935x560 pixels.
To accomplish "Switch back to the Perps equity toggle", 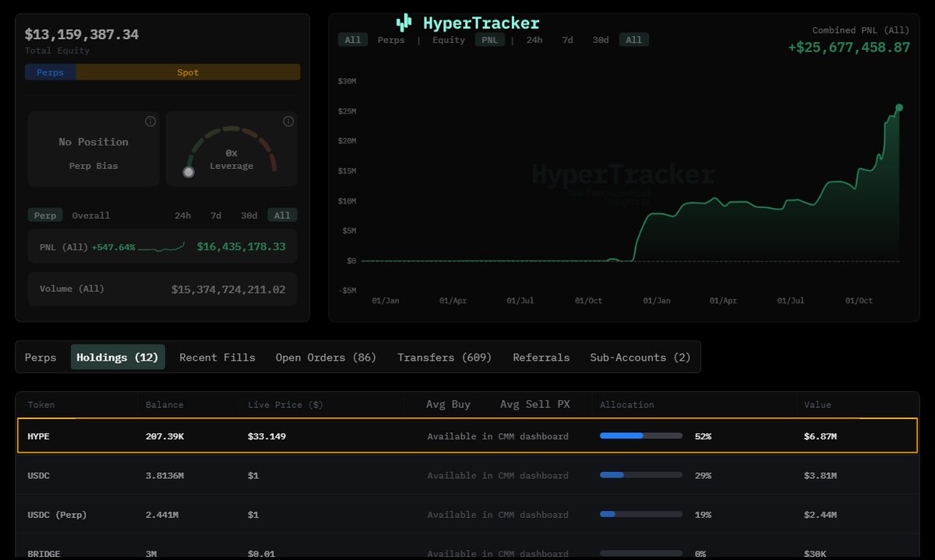I will tap(50, 71).
